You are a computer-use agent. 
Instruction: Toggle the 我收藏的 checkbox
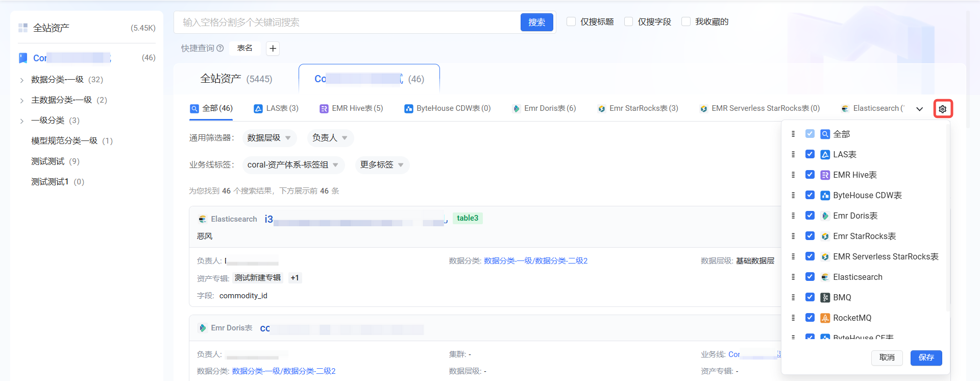point(686,21)
